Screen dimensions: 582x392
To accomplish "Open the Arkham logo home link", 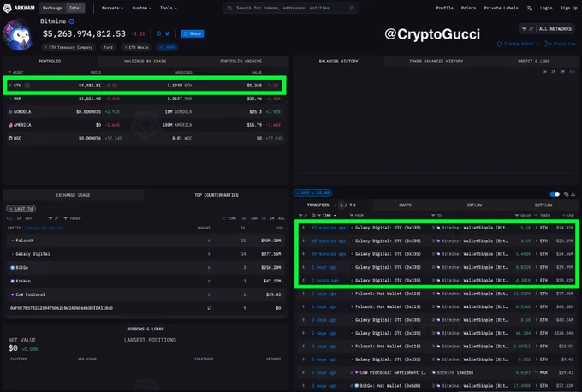I will tap(19, 8).
